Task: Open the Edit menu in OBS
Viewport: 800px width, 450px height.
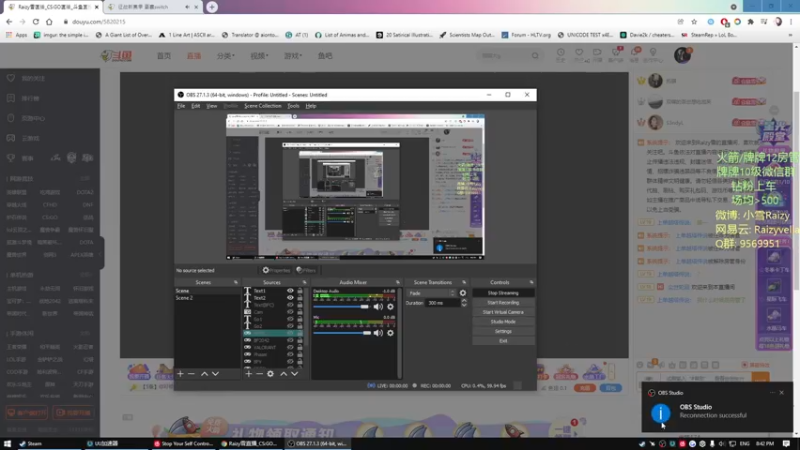Action: [195, 106]
